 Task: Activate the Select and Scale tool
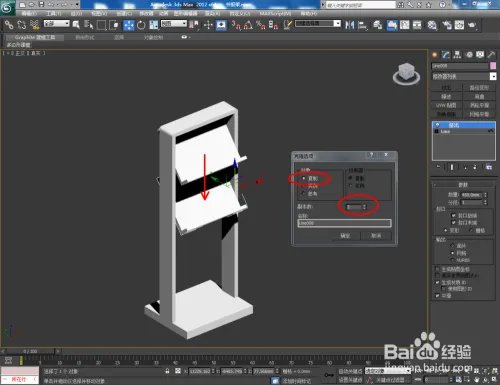(x=154, y=25)
